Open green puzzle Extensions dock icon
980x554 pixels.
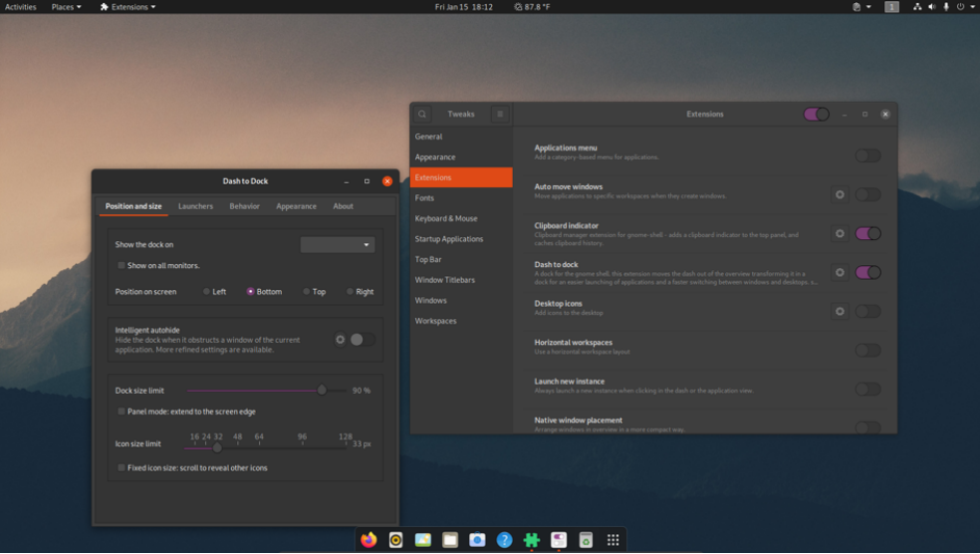pyautogui.click(x=531, y=540)
